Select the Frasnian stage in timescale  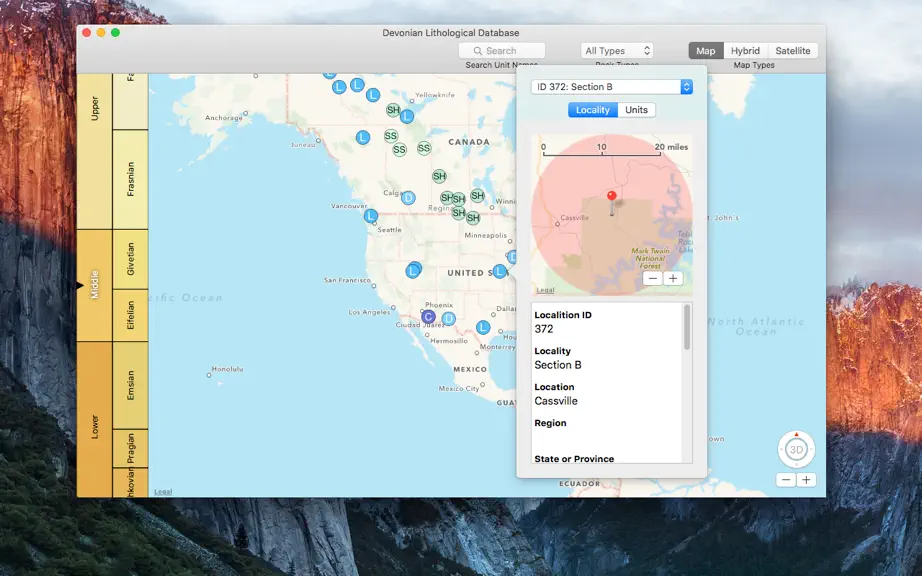pos(130,179)
